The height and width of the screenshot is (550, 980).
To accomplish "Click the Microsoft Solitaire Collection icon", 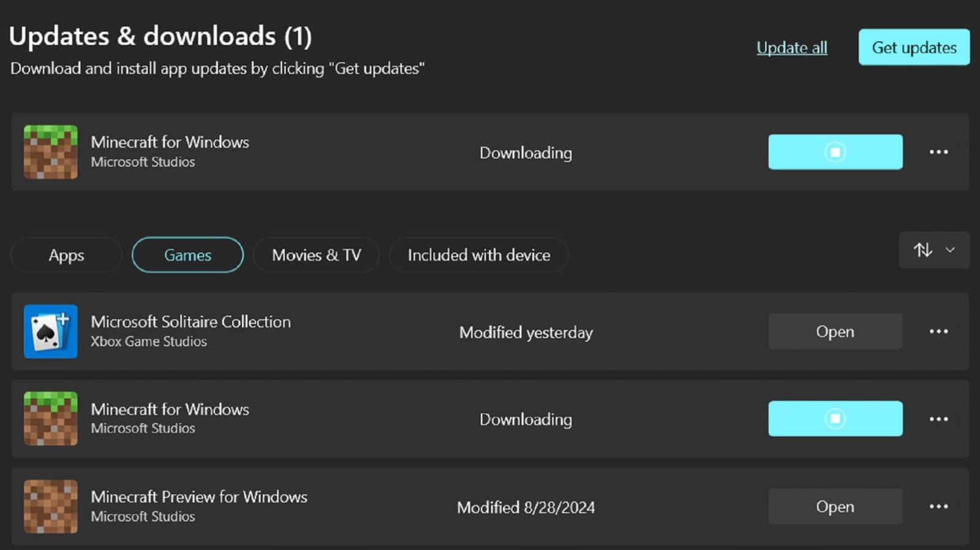I will point(50,331).
